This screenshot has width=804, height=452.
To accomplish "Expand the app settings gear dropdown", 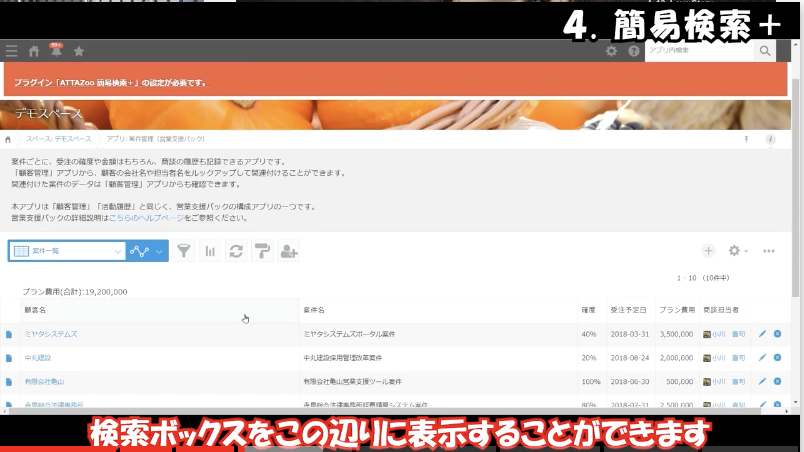I will pyautogui.click(x=738, y=251).
